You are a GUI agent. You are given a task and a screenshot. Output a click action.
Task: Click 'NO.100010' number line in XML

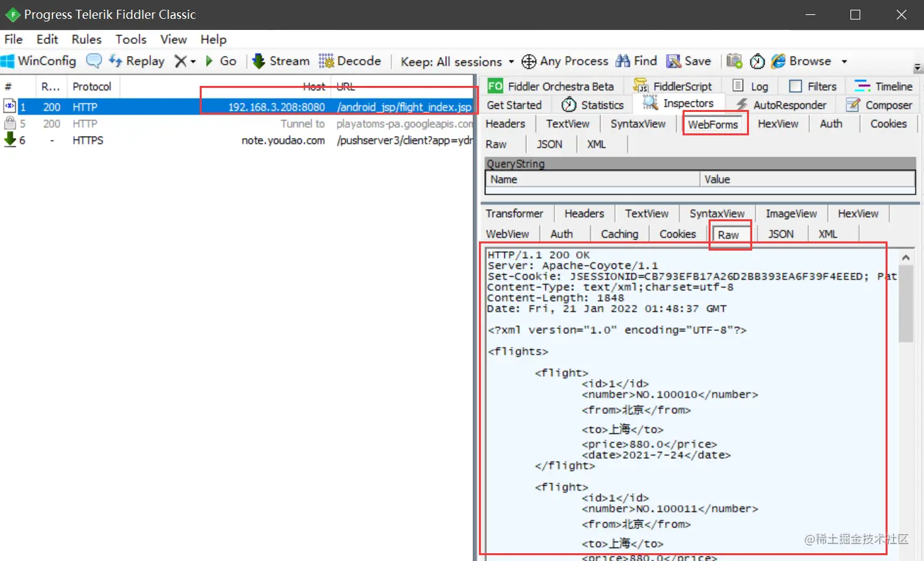pyautogui.click(x=670, y=394)
